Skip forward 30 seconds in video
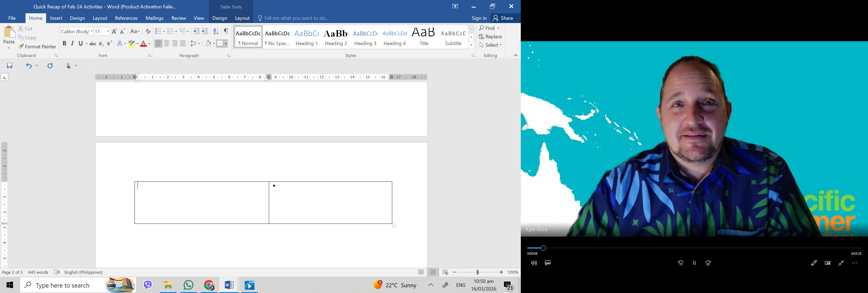This screenshot has height=293, width=868. (x=708, y=263)
